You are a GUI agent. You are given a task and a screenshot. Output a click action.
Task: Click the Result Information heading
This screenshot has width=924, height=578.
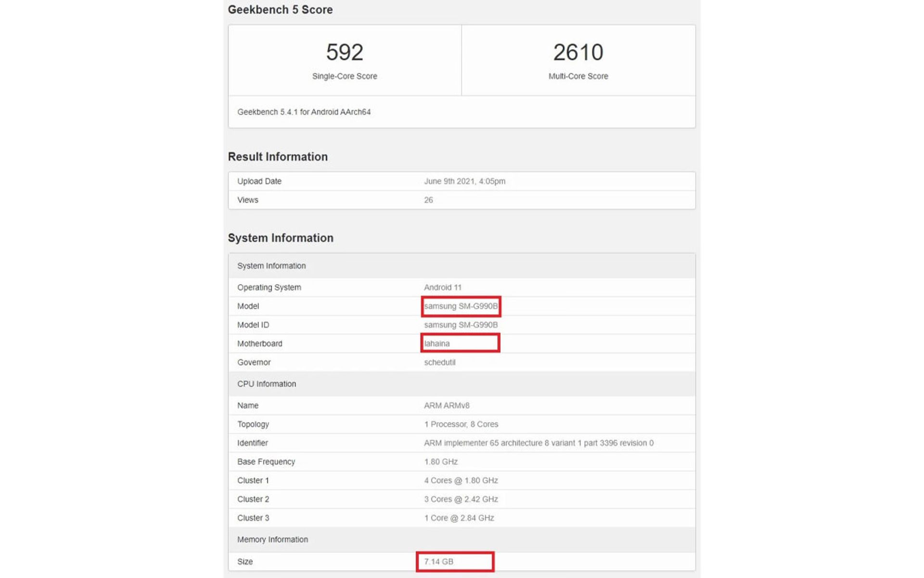pos(278,157)
